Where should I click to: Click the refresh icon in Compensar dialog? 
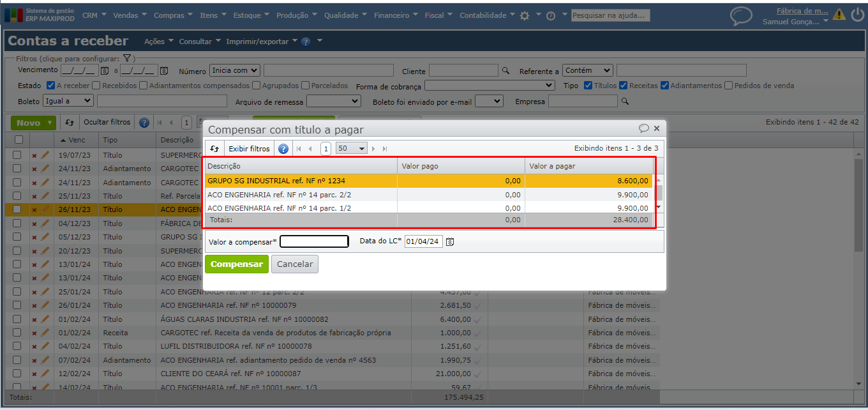pos(214,149)
